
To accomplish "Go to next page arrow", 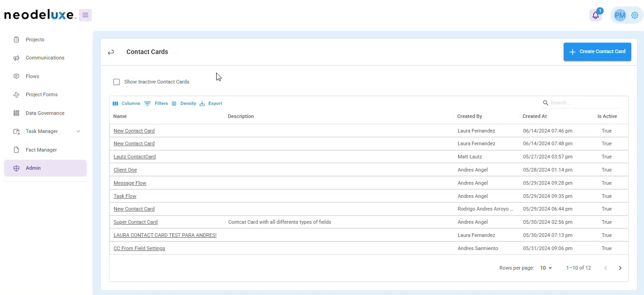I will [620, 268].
